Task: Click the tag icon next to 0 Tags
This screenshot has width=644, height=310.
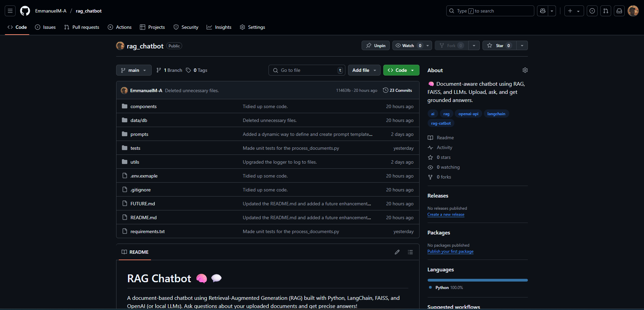Action: 188,70
